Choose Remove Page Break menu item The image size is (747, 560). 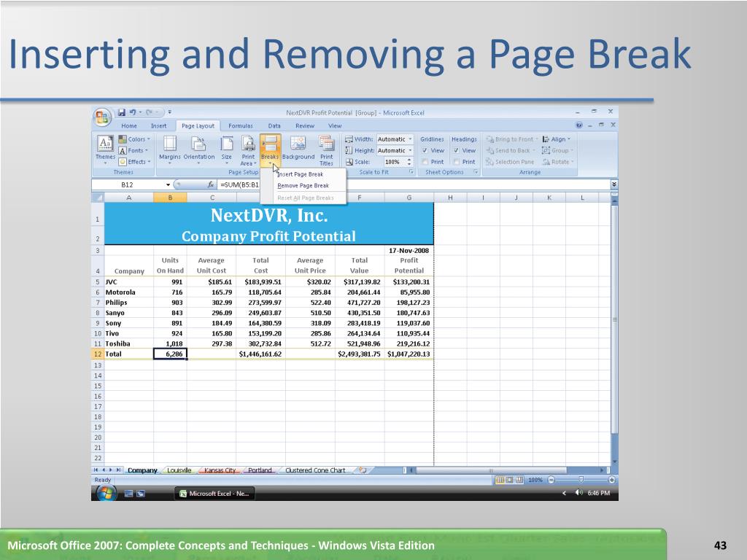click(303, 186)
